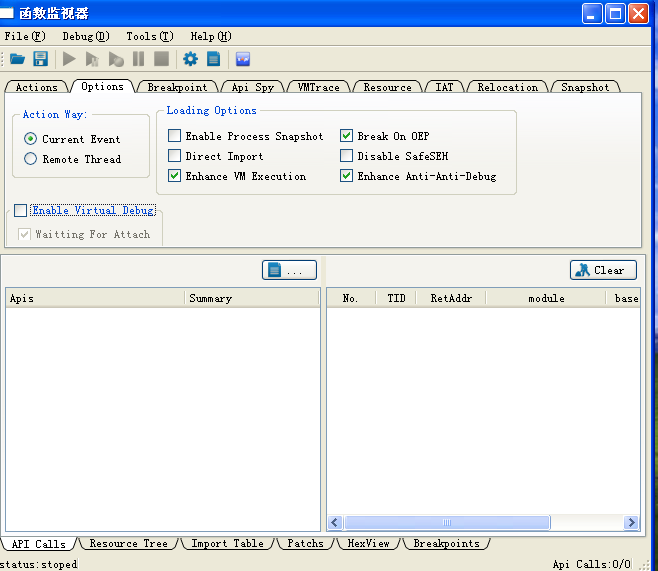The image size is (658, 571).
Task: Minimize the window
Action: 592,13
